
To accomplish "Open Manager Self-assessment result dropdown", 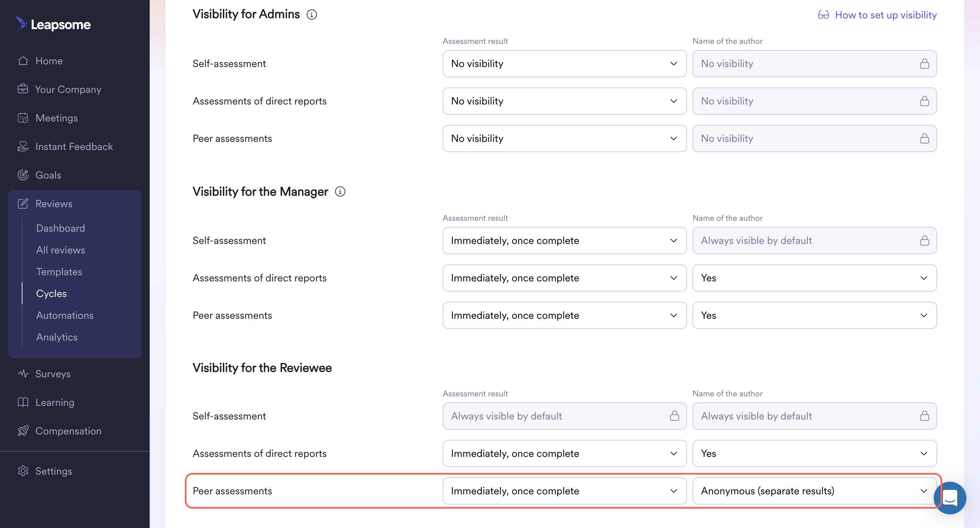I will (565, 241).
